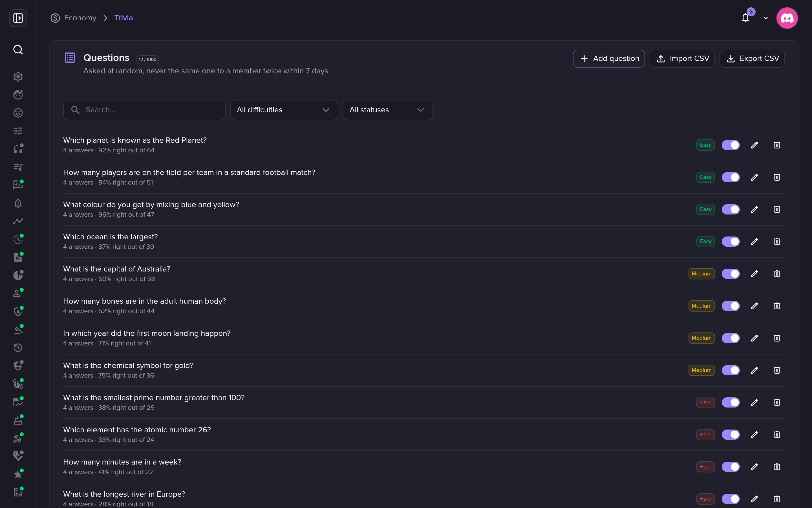Click the Questions list header icon
This screenshot has height=508, width=812.
[70, 58]
